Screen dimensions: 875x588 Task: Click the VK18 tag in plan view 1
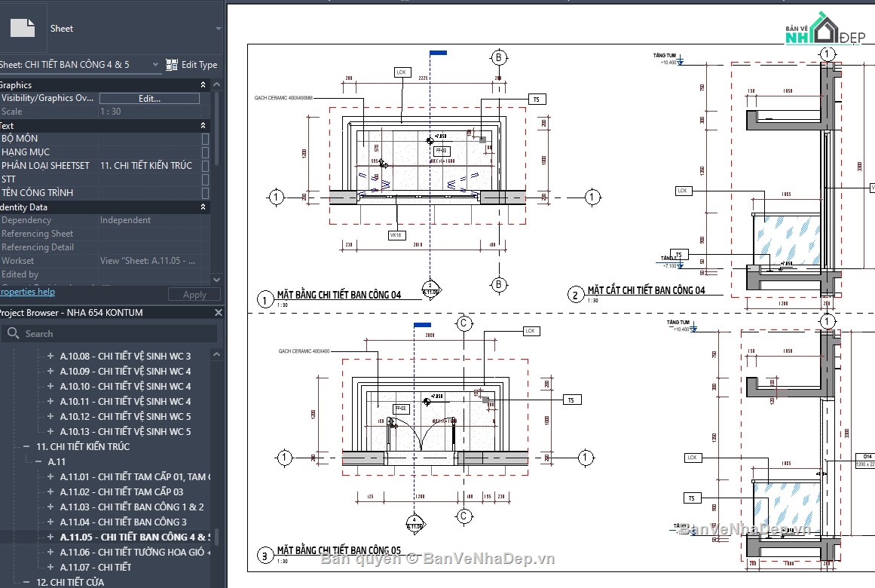click(396, 236)
